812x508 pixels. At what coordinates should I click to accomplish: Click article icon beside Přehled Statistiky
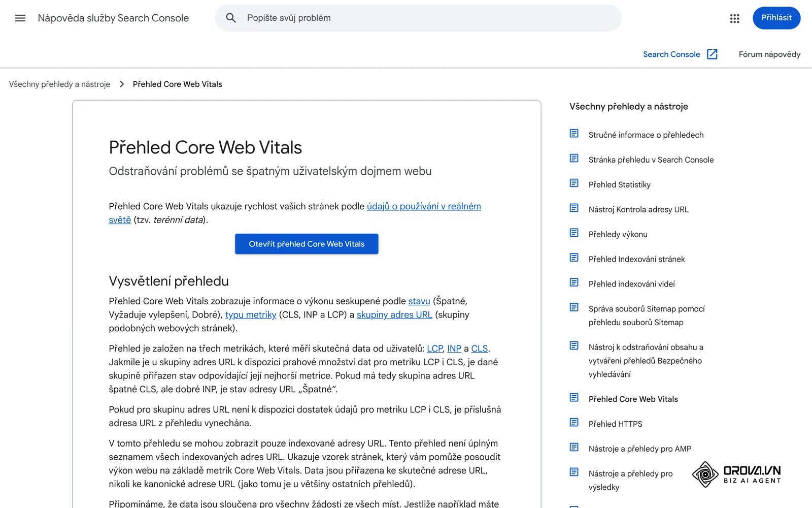(x=574, y=183)
